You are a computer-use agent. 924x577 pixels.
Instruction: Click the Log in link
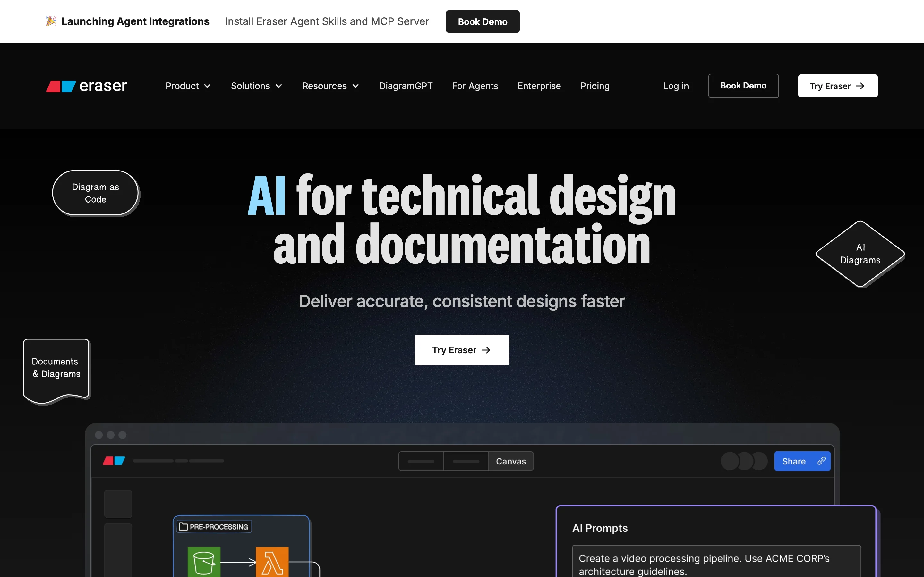coord(675,86)
